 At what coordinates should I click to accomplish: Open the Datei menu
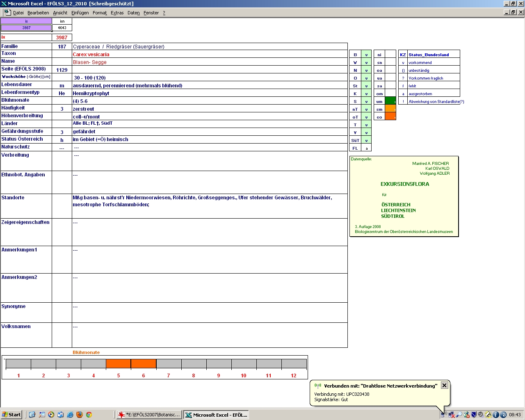[x=18, y=13]
